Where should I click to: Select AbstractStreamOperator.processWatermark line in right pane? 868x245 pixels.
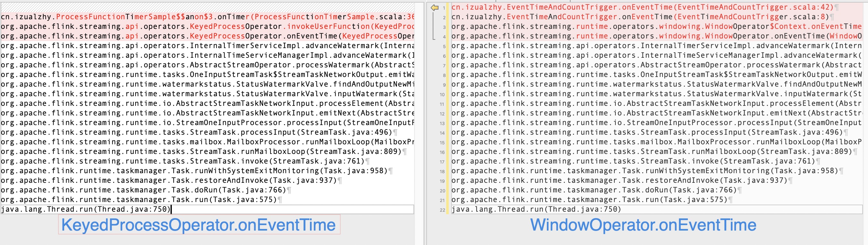pyautogui.click(x=657, y=65)
